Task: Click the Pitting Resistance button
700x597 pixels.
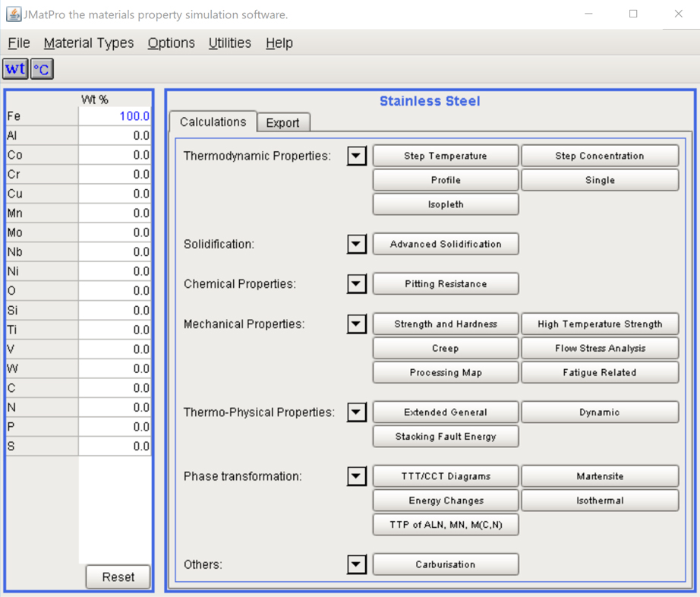Action: coord(446,283)
